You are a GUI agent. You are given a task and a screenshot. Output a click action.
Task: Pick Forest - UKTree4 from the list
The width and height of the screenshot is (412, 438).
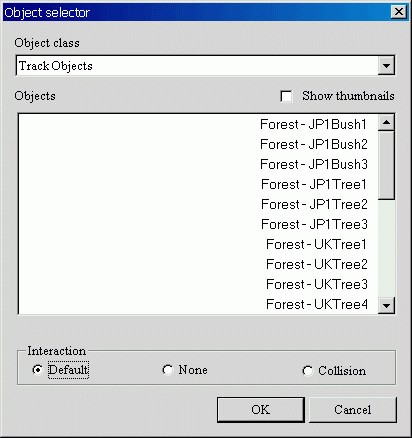click(317, 304)
